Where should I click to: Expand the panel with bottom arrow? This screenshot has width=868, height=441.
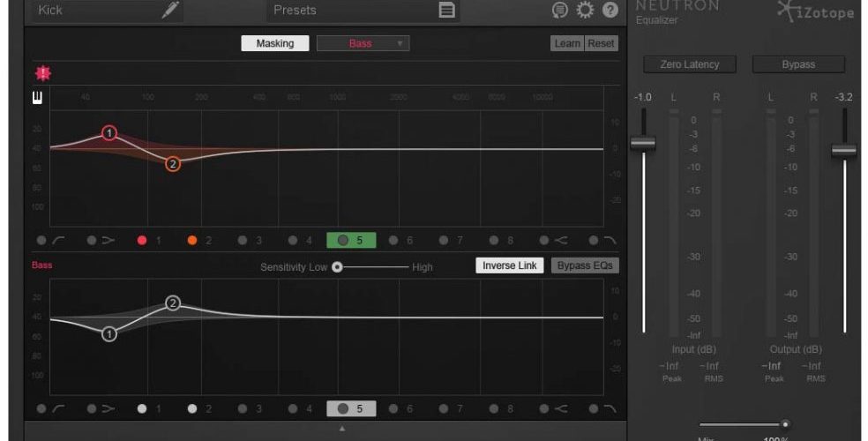point(342,429)
